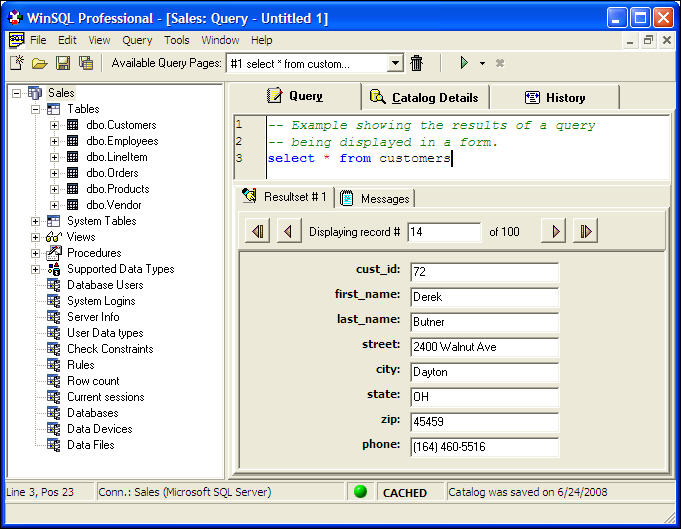Screen dimensions: 681x529
Task: Go to next record button
Action: click(554, 231)
